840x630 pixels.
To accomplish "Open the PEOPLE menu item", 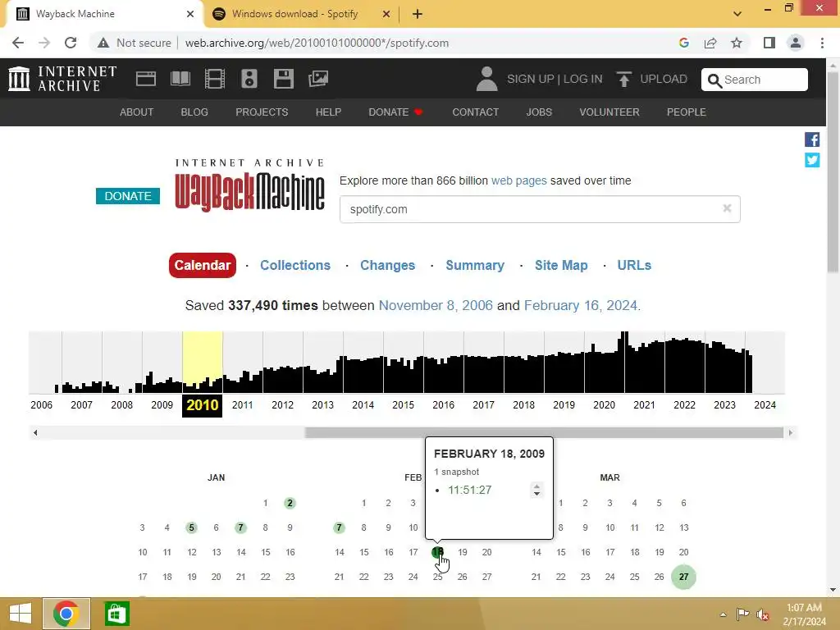I will [x=687, y=112].
